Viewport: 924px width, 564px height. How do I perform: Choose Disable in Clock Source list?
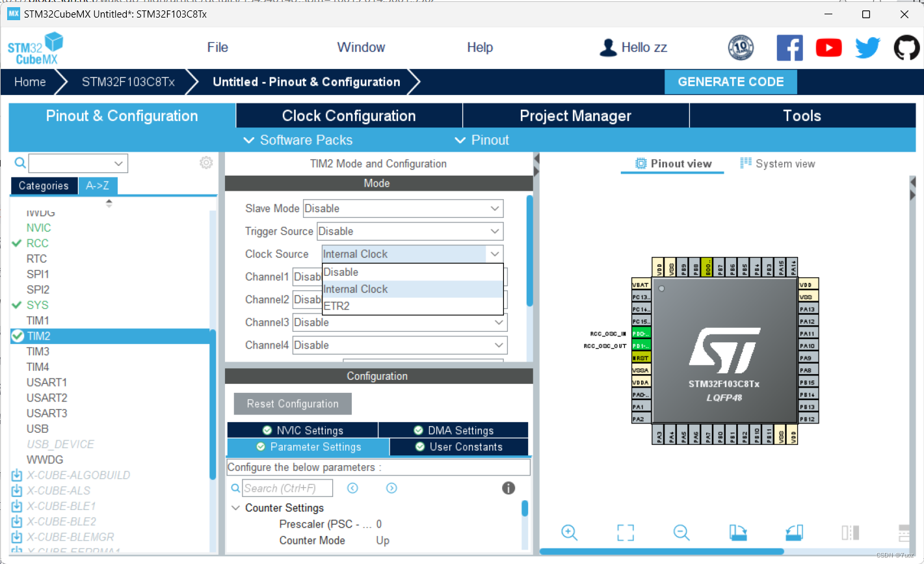click(413, 272)
